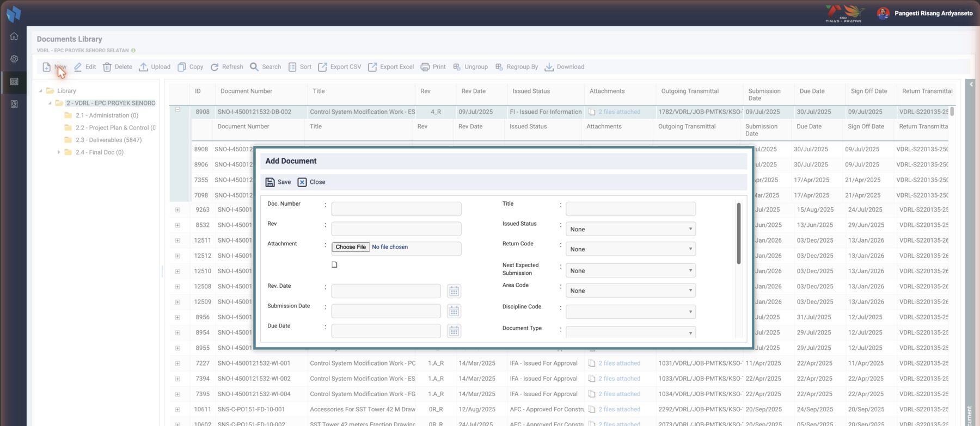Click the Delete trash icon in toolbar
The width and height of the screenshot is (980, 426).
pos(107,67)
